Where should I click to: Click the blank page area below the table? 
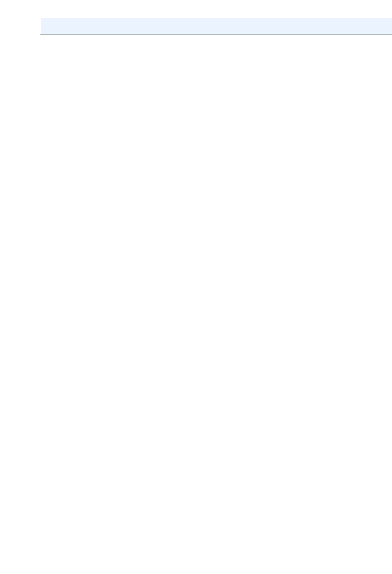click(x=196, y=335)
